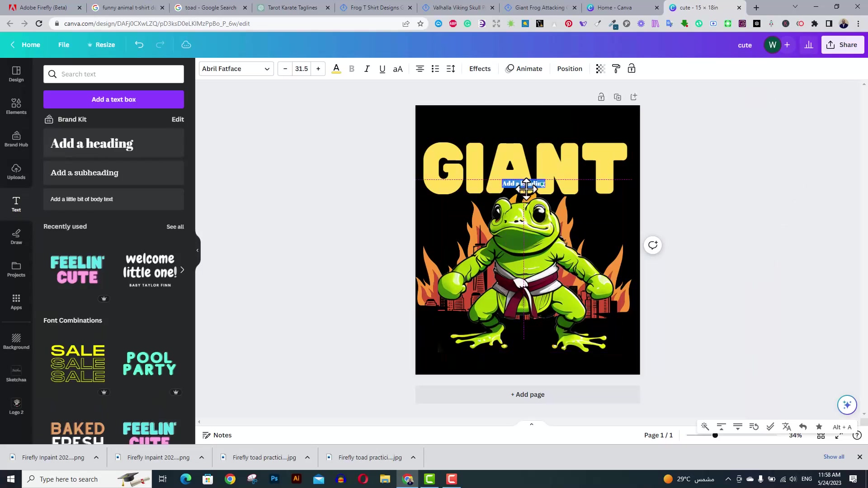Viewport: 868px width, 488px height.
Task: Open the Magic assistant sparkle button
Action: coord(847,404)
